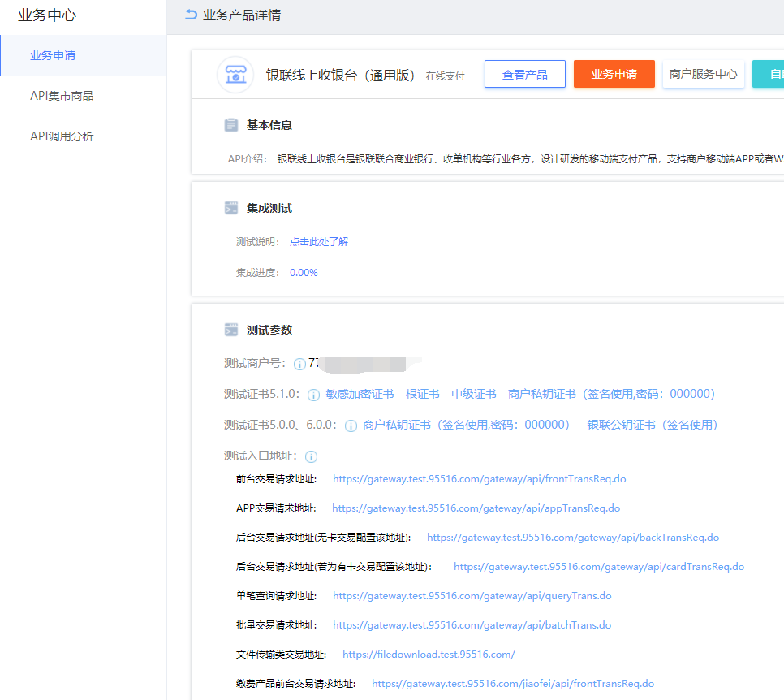This screenshot has width=784, height=700.
Task: Open the cardTransReq.do URL
Action: pyautogui.click(x=599, y=567)
